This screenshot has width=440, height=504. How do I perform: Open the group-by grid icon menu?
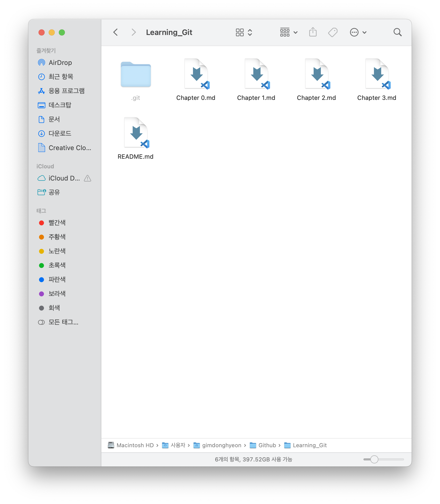pos(285,32)
